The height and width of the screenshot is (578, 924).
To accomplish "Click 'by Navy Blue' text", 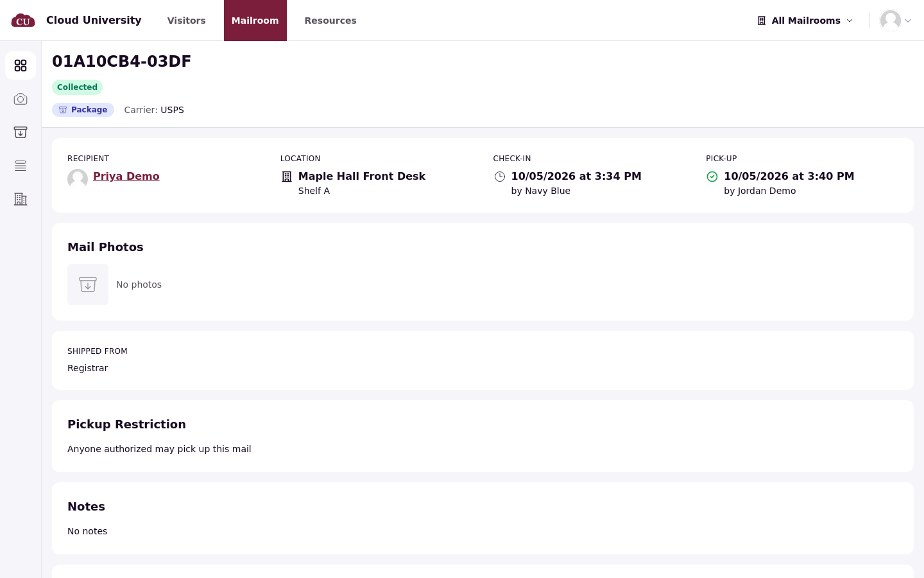I will [541, 191].
